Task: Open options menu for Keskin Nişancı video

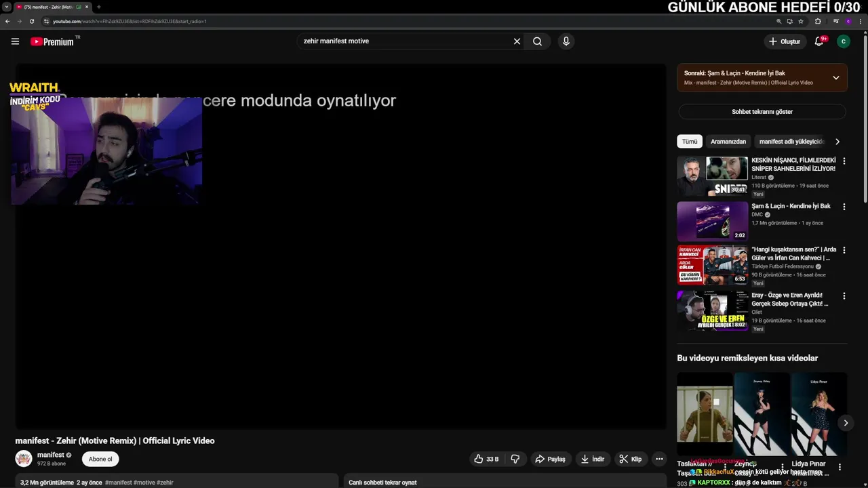Action: [844, 161]
